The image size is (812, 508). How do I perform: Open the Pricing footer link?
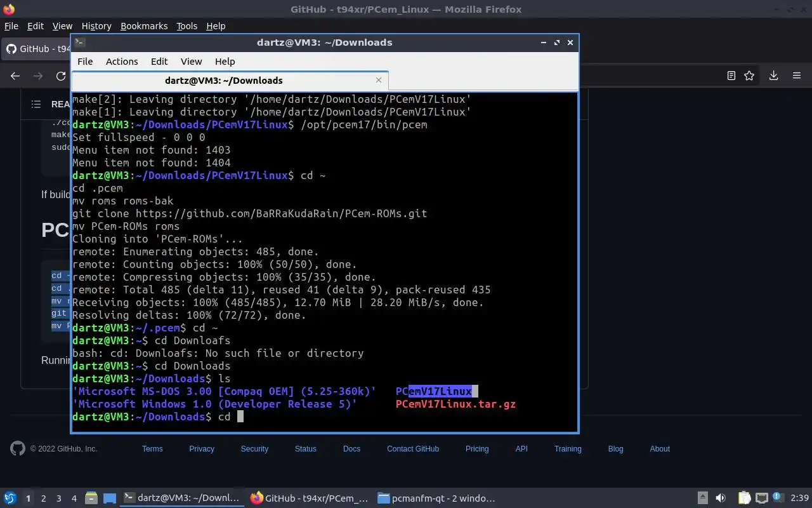click(x=477, y=449)
